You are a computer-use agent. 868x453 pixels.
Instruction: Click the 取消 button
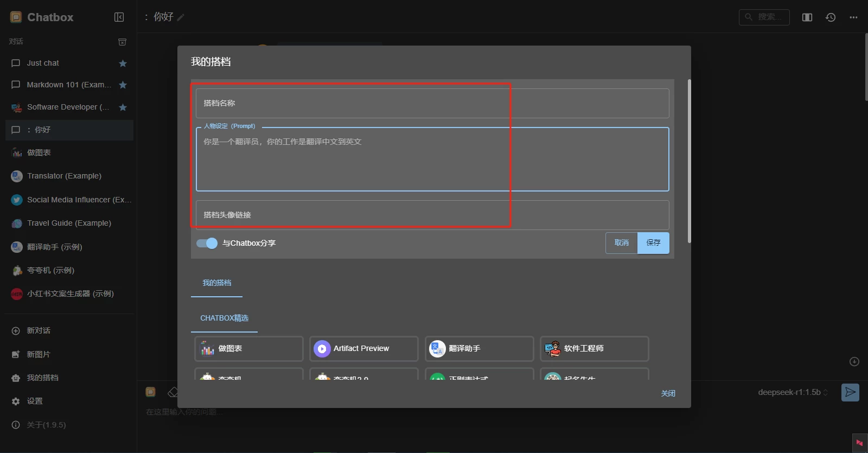(622, 243)
